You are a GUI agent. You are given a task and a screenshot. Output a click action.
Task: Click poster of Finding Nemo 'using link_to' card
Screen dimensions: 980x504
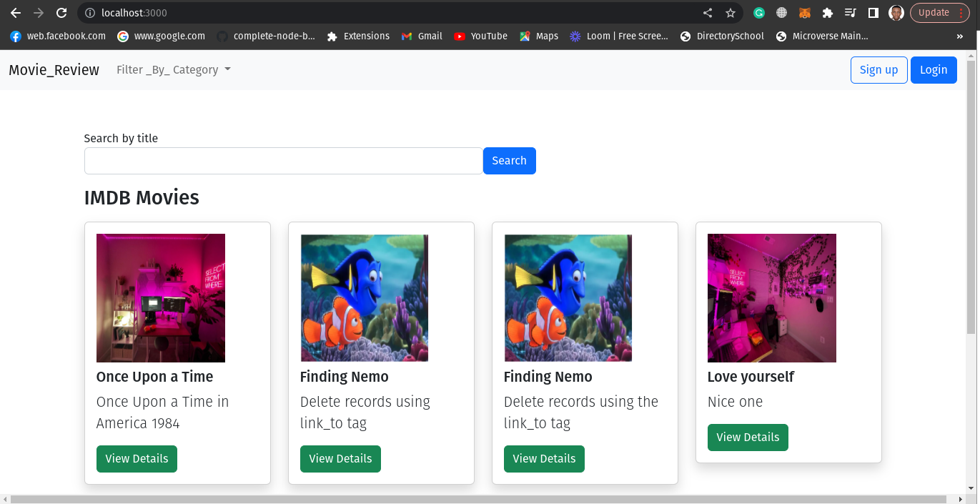click(365, 298)
